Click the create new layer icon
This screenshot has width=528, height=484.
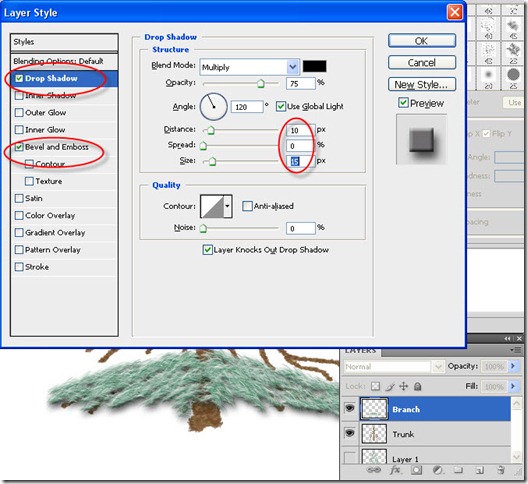tap(480, 470)
